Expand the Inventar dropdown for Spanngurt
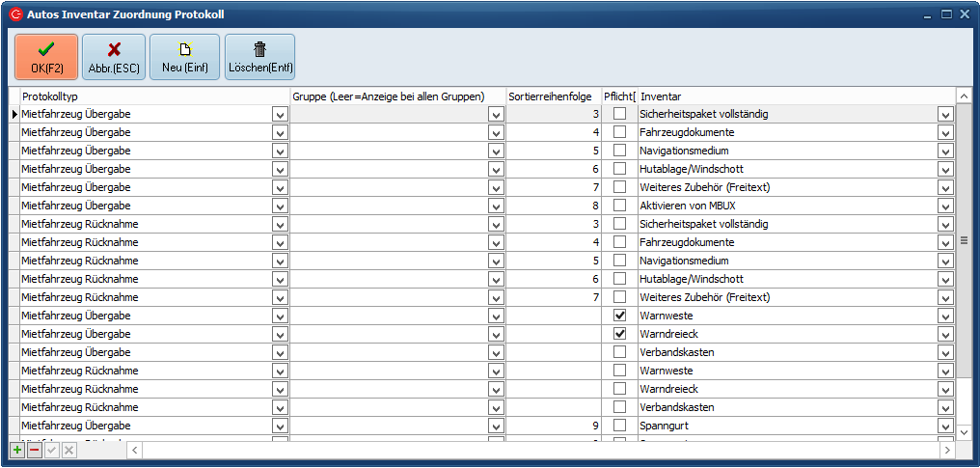 pos(945,426)
